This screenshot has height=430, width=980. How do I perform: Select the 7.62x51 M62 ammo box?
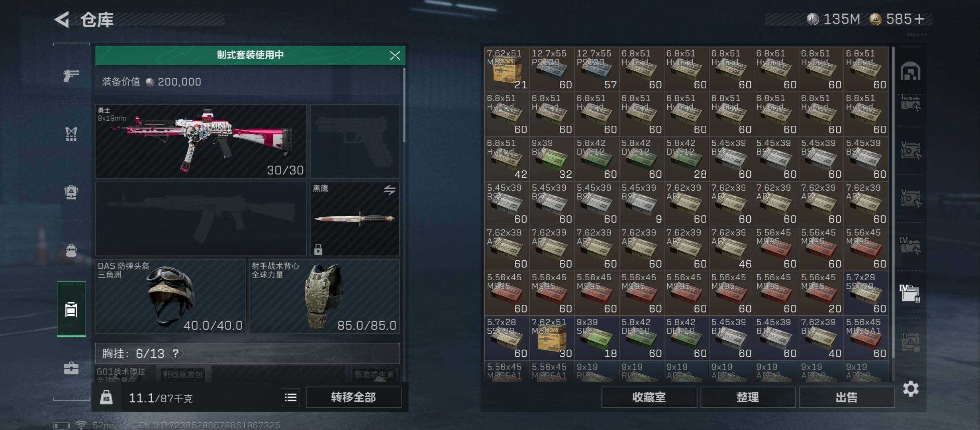[x=506, y=69]
